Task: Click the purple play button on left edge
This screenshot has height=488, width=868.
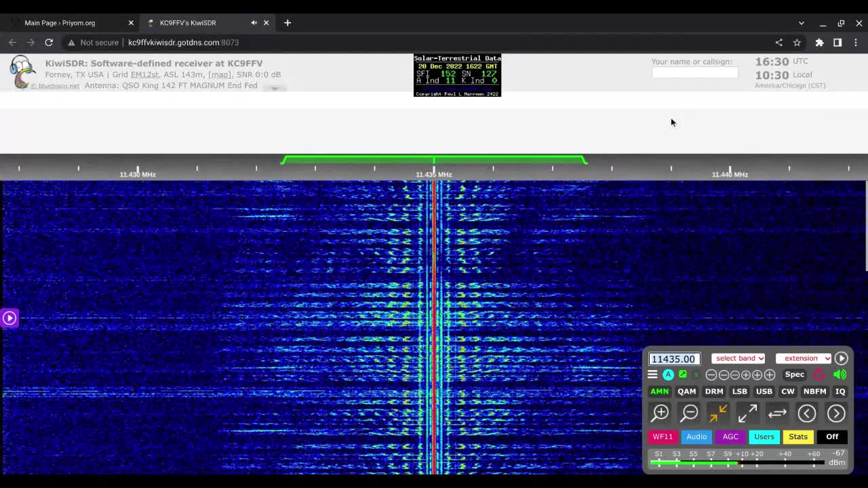Action: [x=9, y=317]
